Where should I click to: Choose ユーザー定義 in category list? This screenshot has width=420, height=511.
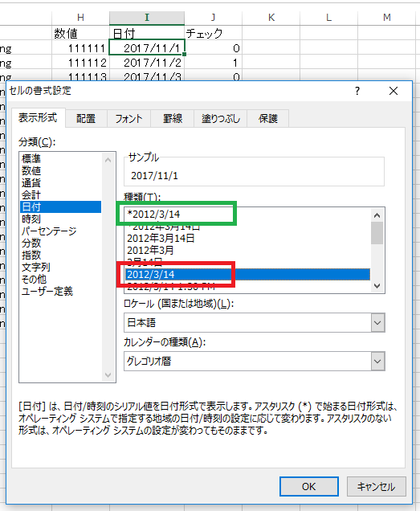(47, 292)
